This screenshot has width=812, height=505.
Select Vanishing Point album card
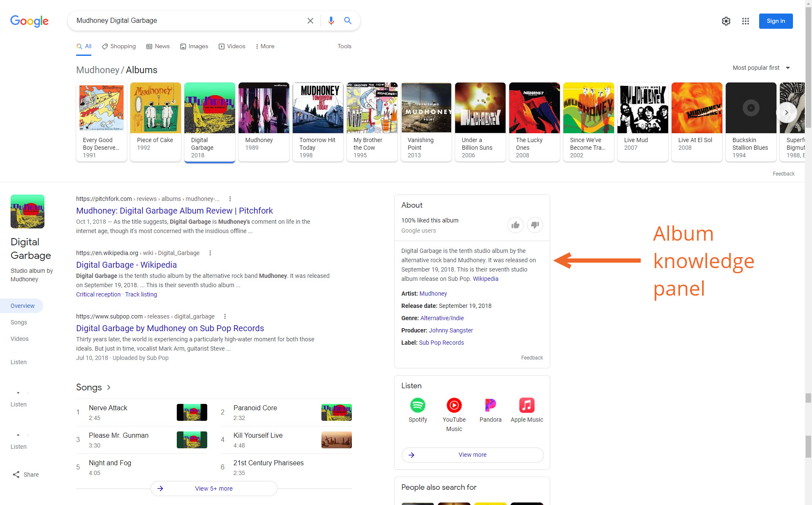[426, 122]
